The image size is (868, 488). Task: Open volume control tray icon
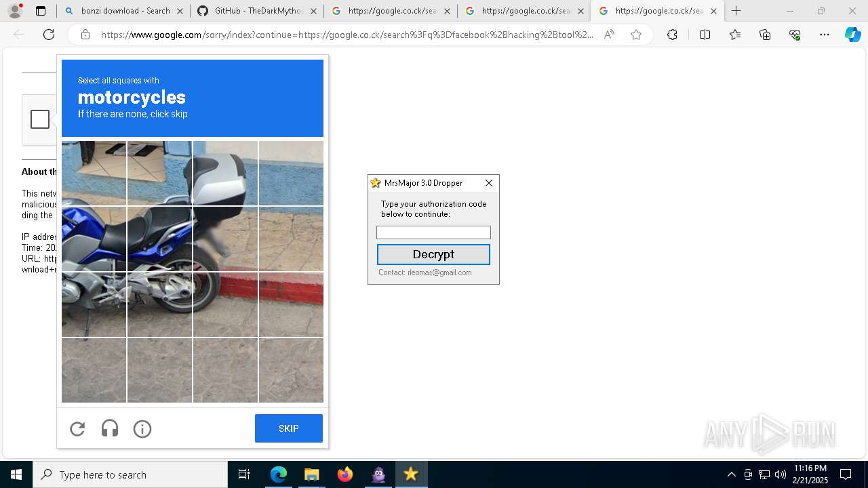781,474
